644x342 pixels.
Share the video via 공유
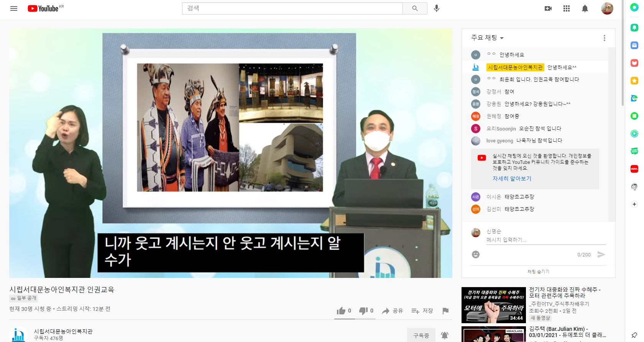[x=392, y=311]
